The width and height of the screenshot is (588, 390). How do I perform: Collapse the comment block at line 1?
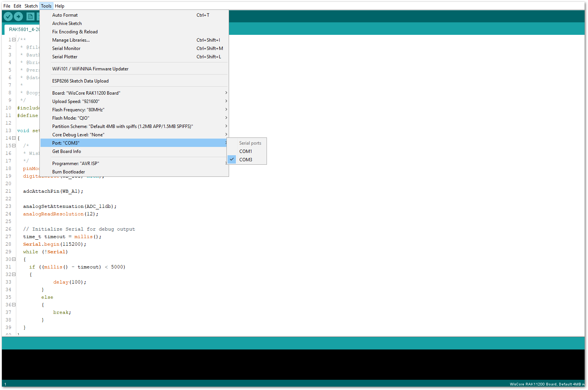14,40
